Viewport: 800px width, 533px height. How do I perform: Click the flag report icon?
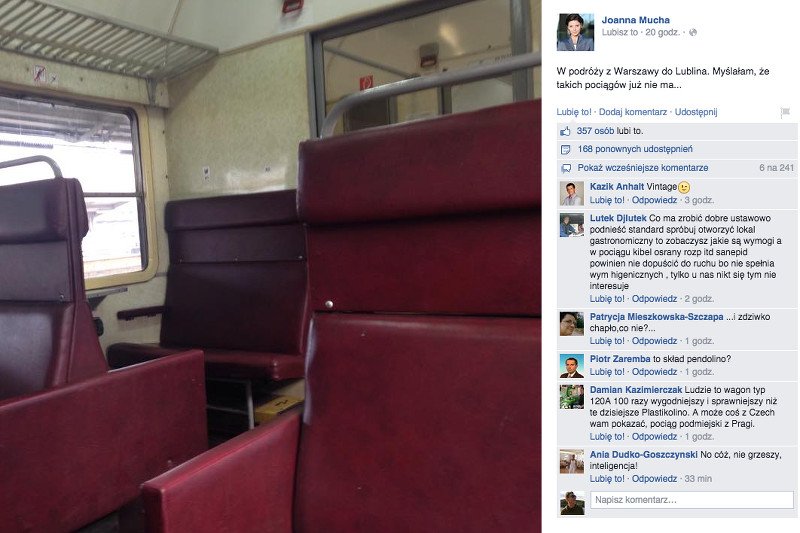[785, 112]
